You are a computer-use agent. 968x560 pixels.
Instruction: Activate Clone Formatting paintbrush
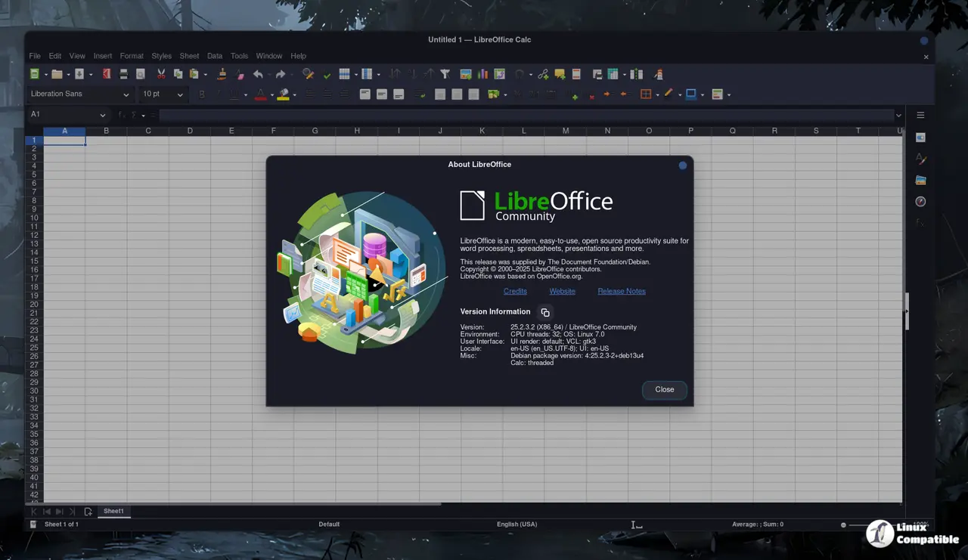click(222, 74)
